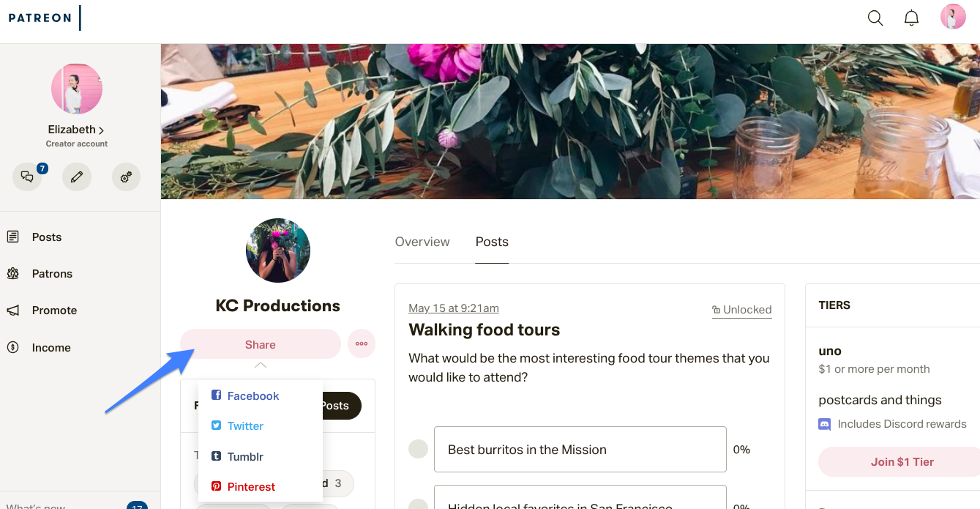Select the Hidden local favorites poll radio
Image resolution: width=980 pixels, height=509 pixels.
click(418, 505)
